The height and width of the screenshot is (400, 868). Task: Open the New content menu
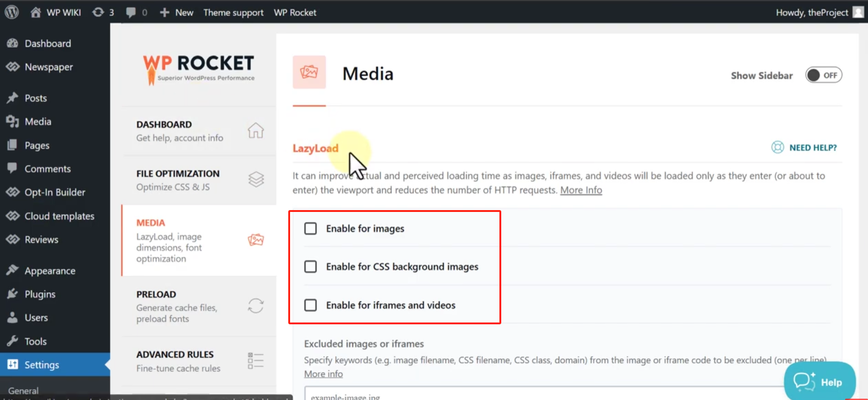pyautogui.click(x=177, y=12)
